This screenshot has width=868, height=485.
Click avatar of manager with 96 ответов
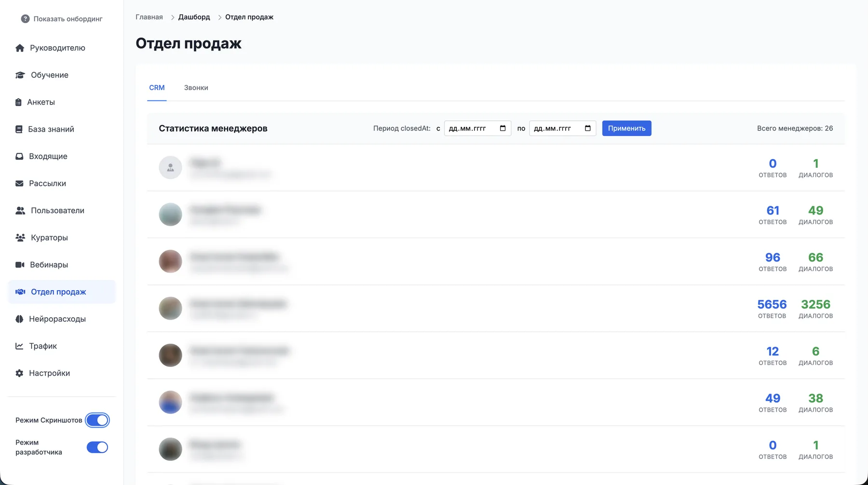(170, 261)
